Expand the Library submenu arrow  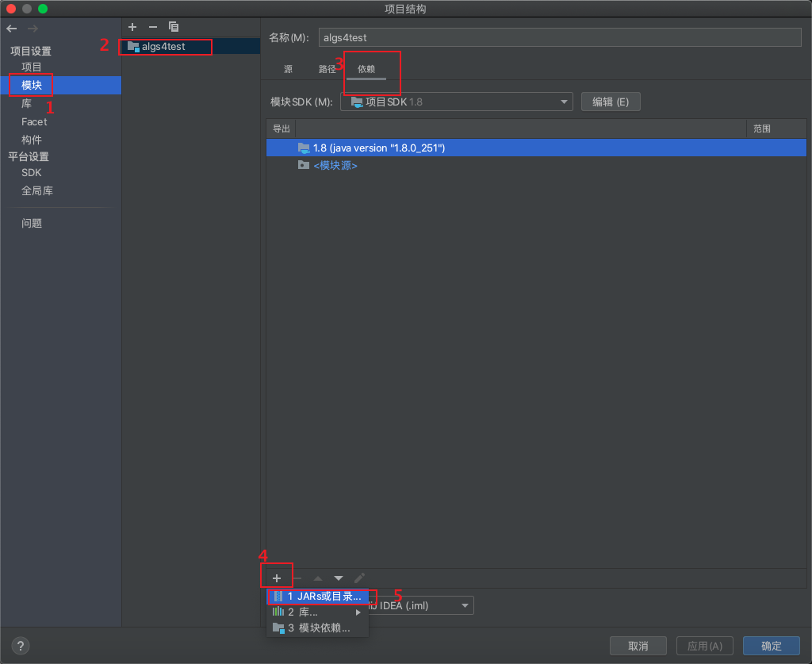click(x=358, y=612)
